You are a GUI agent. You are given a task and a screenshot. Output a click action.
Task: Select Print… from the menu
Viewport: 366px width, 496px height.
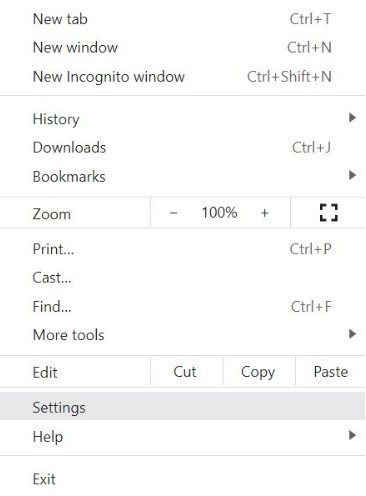(x=182, y=249)
